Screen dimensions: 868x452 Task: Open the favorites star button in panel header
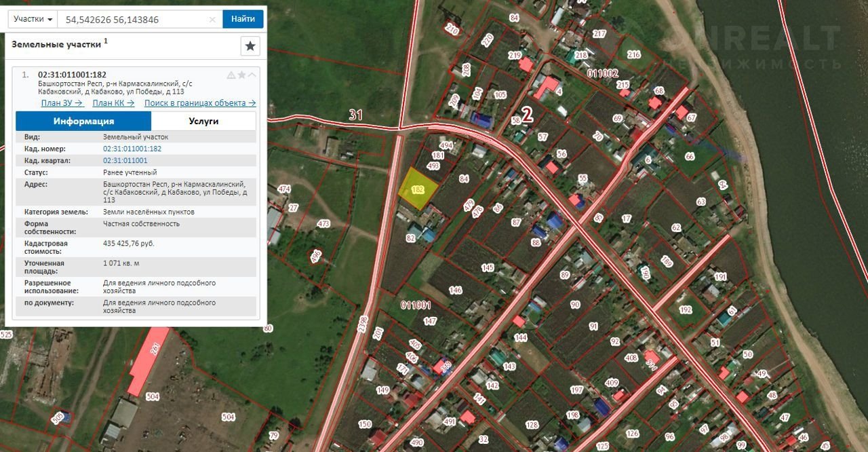pyautogui.click(x=250, y=46)
